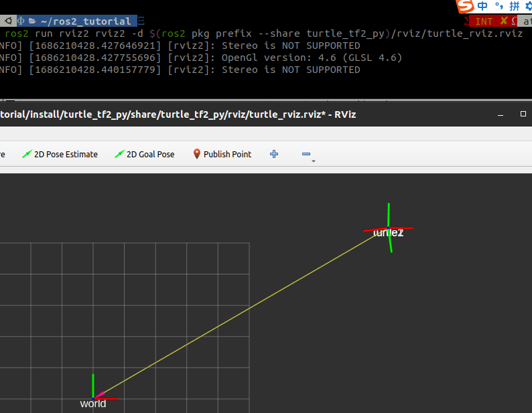Screen dimensions: 532x413
Task: Toggle the Chinese input mode 中 icon
Action: tap(482, 6)
